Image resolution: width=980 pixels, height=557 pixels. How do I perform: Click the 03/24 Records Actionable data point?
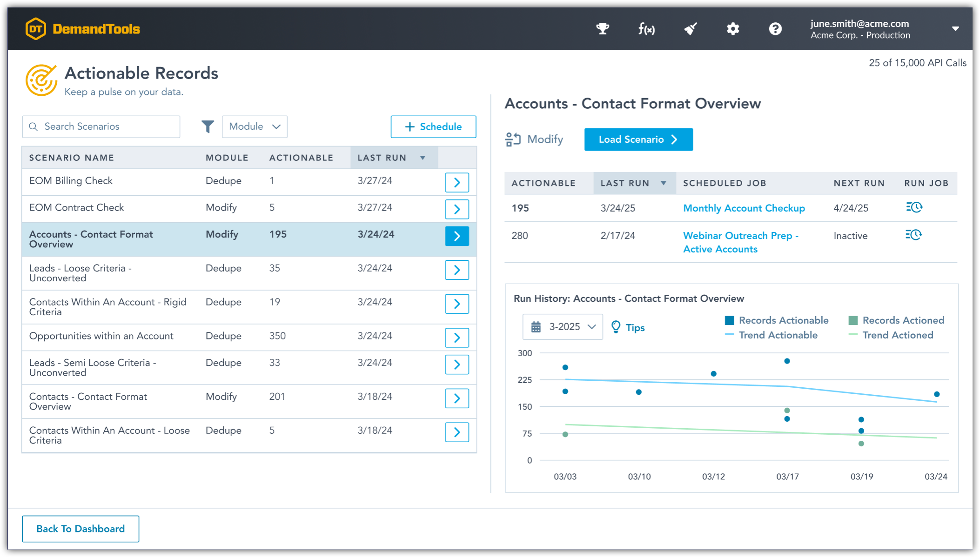tap(937, 394)
